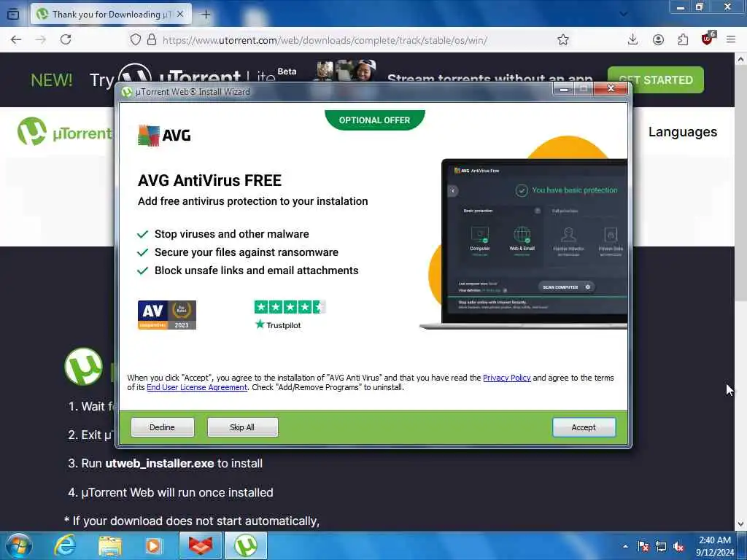Viewport: 747px width, 560px height.
Task: Open Windows Explorer folder from taskbar
Action: pos(110,545)
